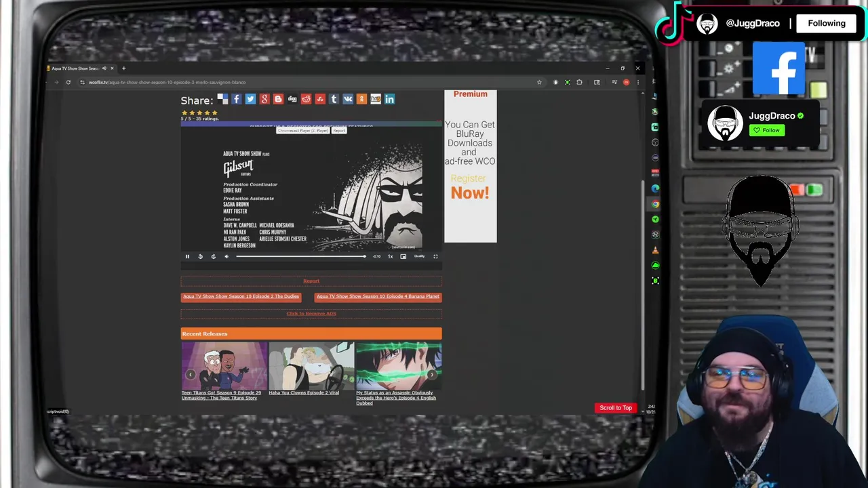This screenshot has width=868, height=488.
Task: Open the 1x playback speed menu
Action: point(390,256)
